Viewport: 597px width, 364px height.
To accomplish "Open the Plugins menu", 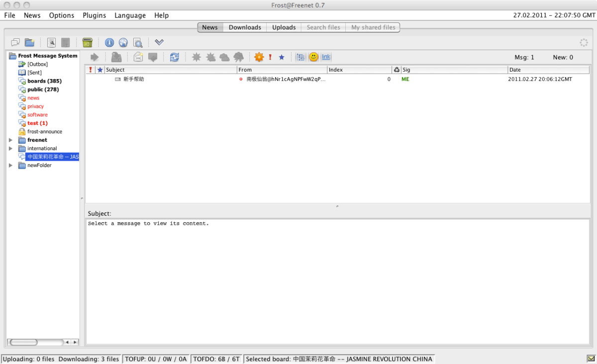I will point(95,15).
